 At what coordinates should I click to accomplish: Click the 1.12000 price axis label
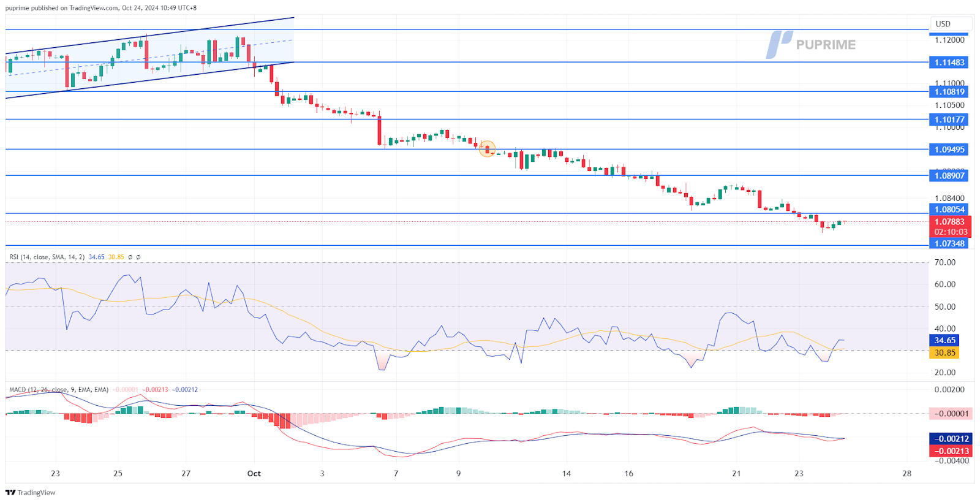coord(949,40)
